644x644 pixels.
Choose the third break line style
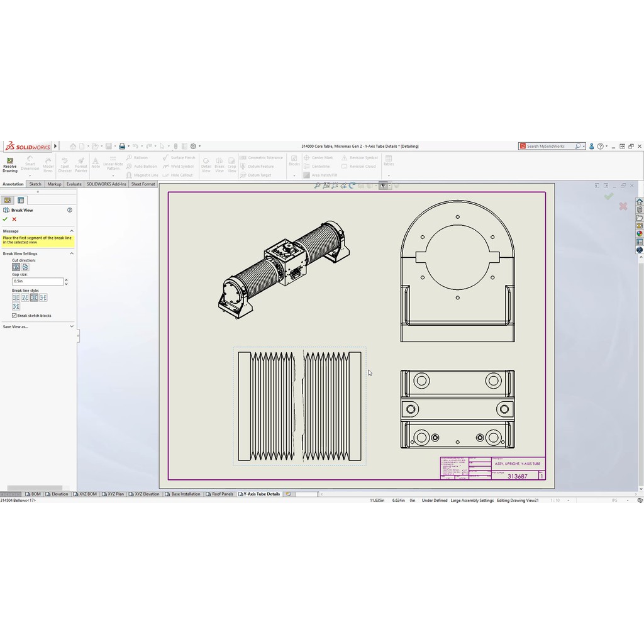[34, 297]
